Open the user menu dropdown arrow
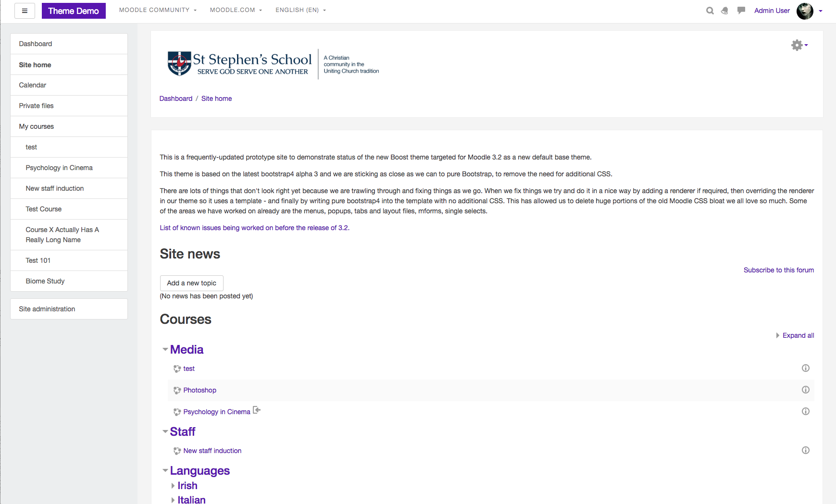 [821, 11]
